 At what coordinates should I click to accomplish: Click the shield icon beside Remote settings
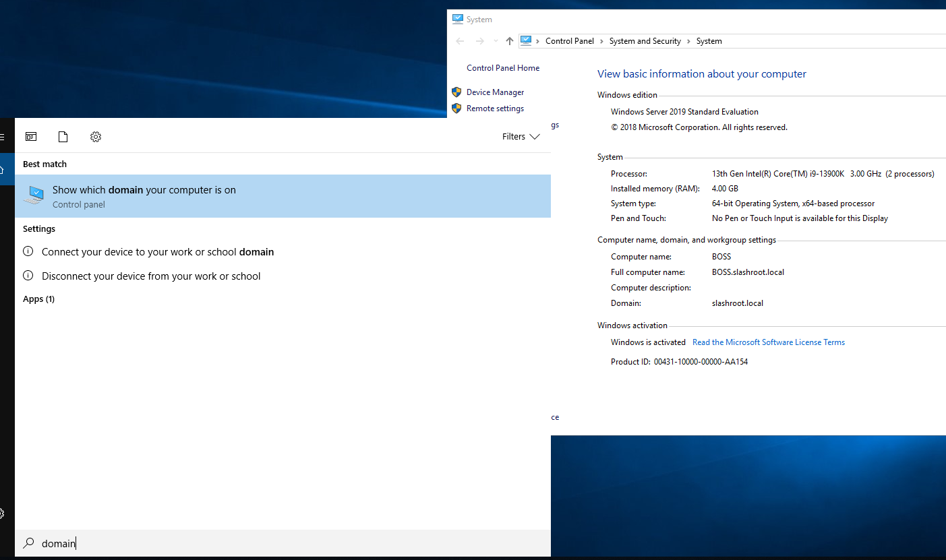point(456,108)
